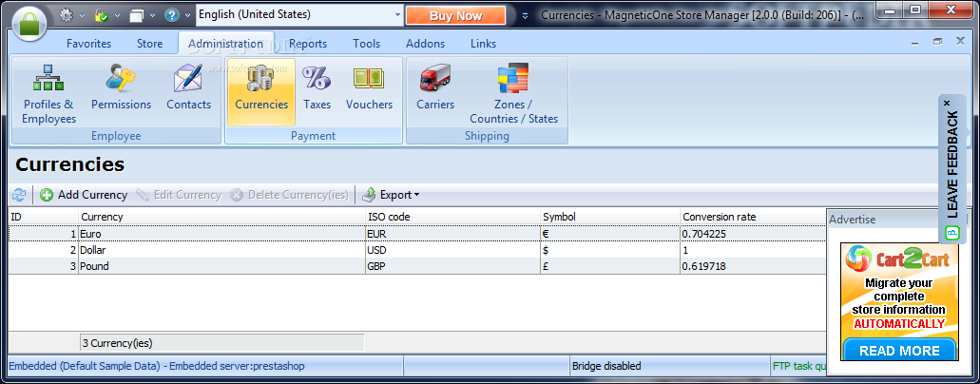The height and width of the screenshot is (384, 980).
Task: Expand the arrow beside the gear icon
Action: (x=82, y=15)
